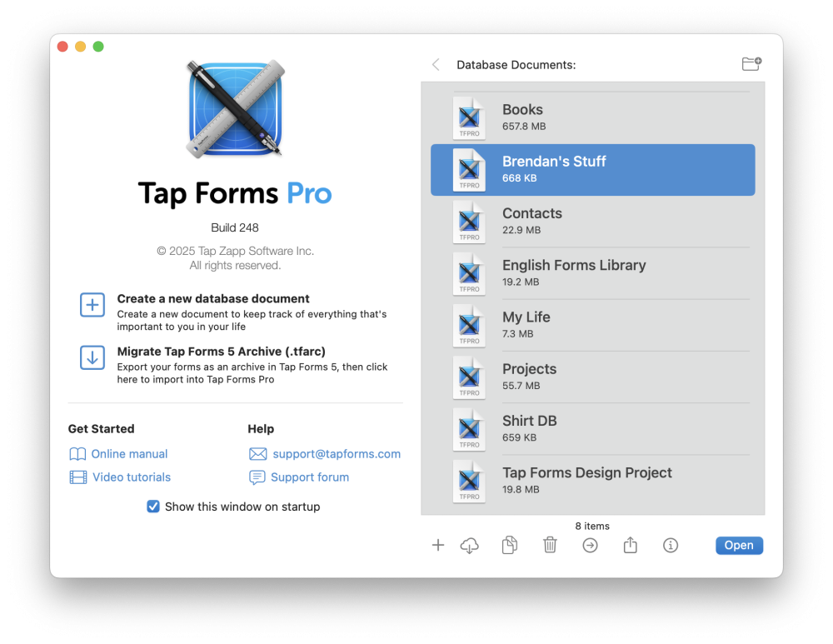This screenshot has width=833, height=644.
Task: Click the book icon beside Online manual
Action: coord(77,454)
